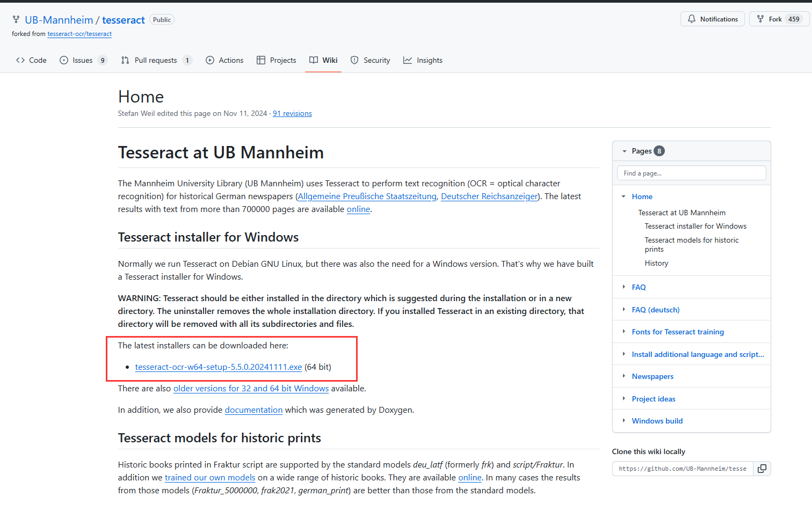Download tesseract-ocr-w64-setup-5.5.0.20241111.exe

tap(219, 367)
